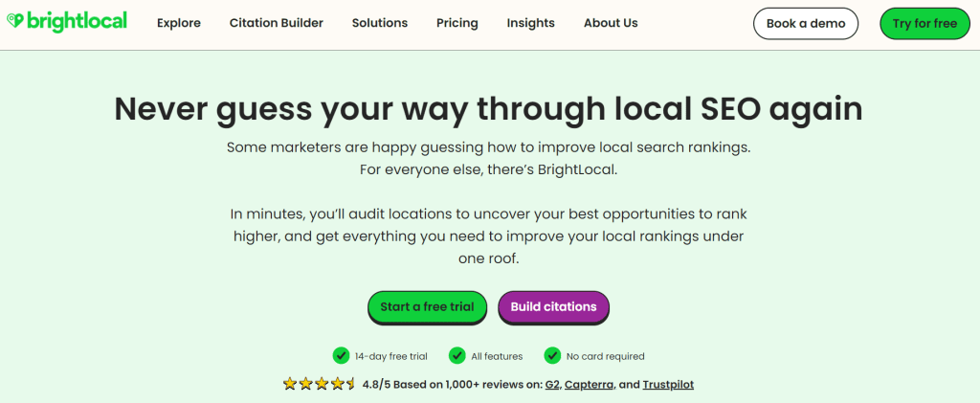Open the Capterra reviews link

(x=589, y=385)
